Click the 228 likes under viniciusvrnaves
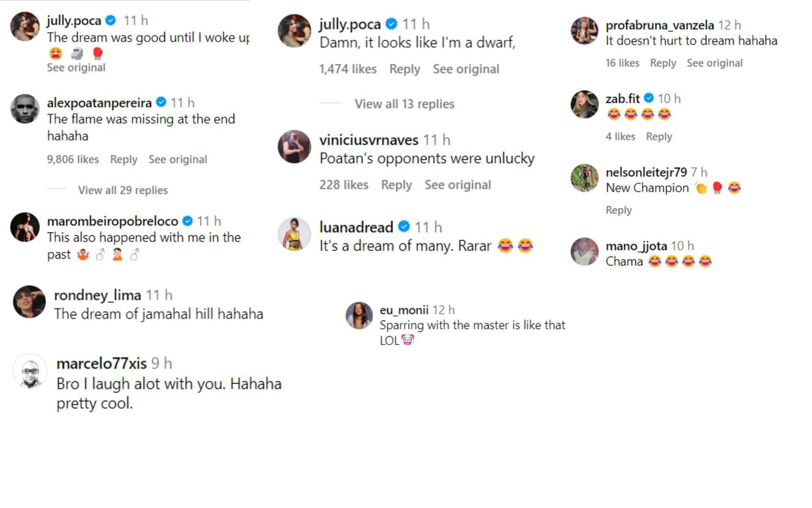The image size is (812, 508). click(344, 184)
